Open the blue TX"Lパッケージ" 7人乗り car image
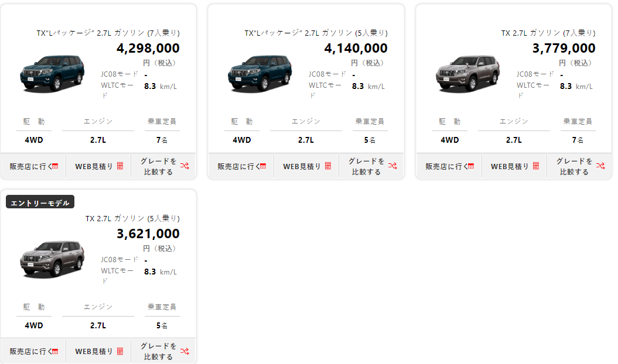 [x=52, y=73]
